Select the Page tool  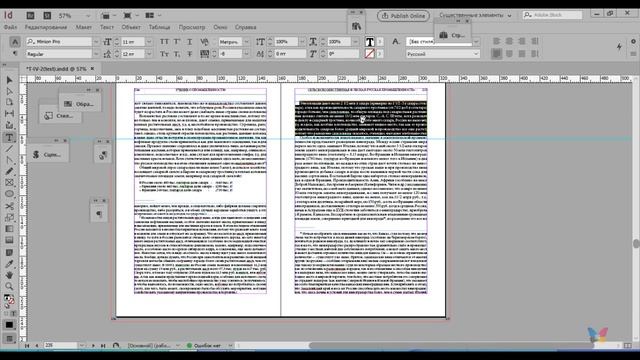pyautogui.click(x=9, y=102)
